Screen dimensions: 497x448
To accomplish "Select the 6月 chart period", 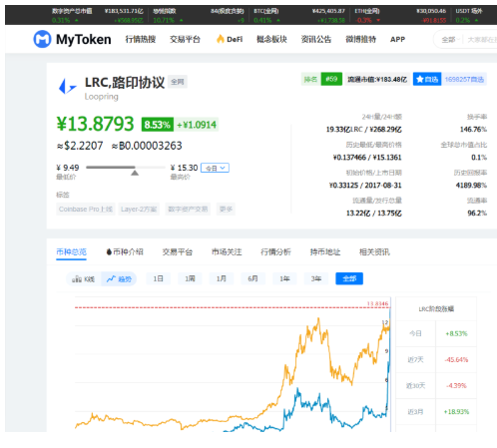I will point(253,278).
